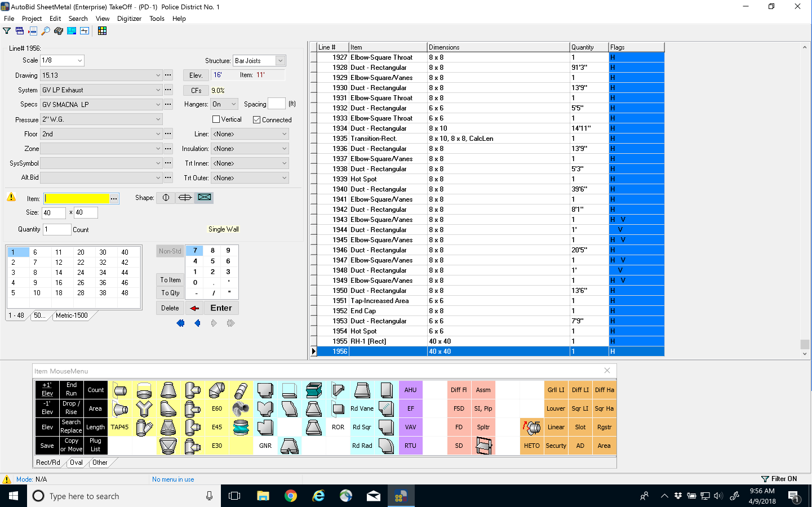Open the Search binoculars tool
The width and height of the screenshot is (812, 507).
pos(59,30)
